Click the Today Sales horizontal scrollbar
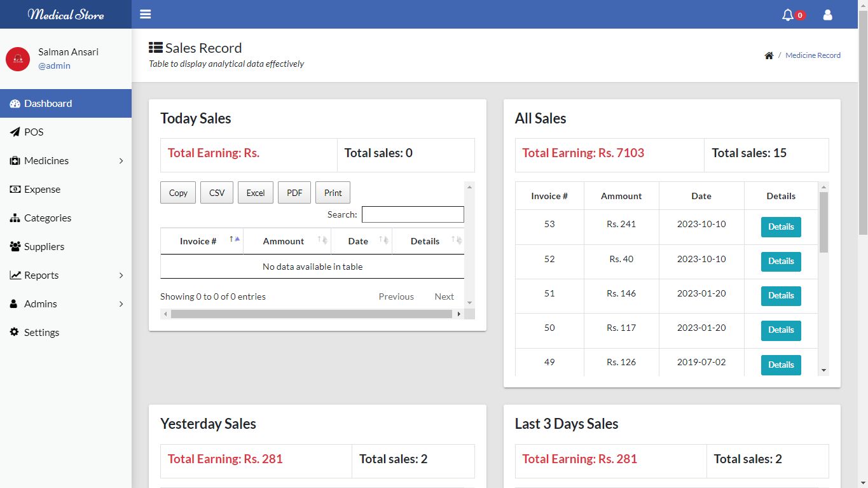Screen dimensions: 868x488 (x=311, y=314)
